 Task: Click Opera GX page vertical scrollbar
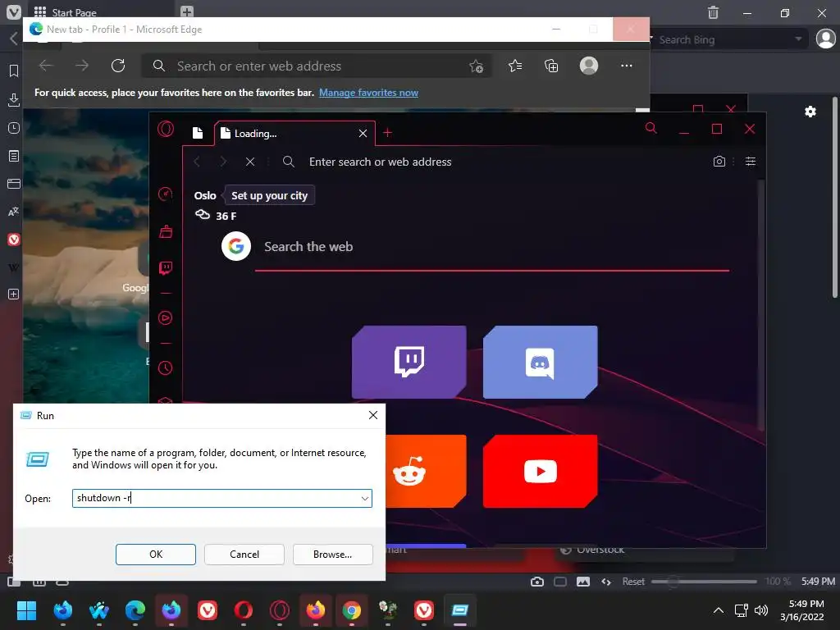pyautogui.click(x=760, y=305)
